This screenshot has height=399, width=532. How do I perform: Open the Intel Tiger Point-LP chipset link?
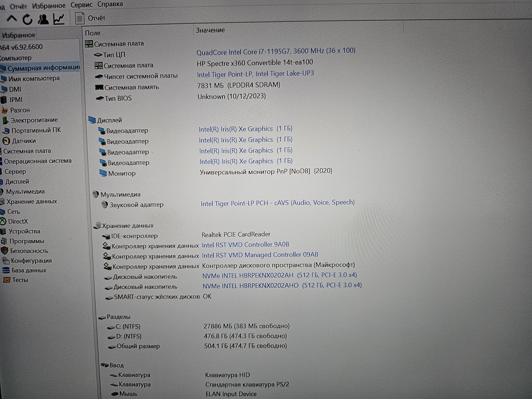click(x=255, y=74)
